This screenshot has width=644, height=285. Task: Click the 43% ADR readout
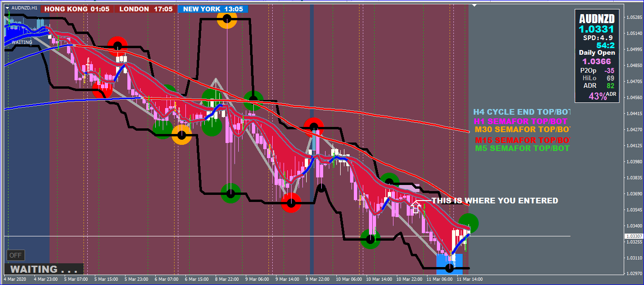(602, 96)
